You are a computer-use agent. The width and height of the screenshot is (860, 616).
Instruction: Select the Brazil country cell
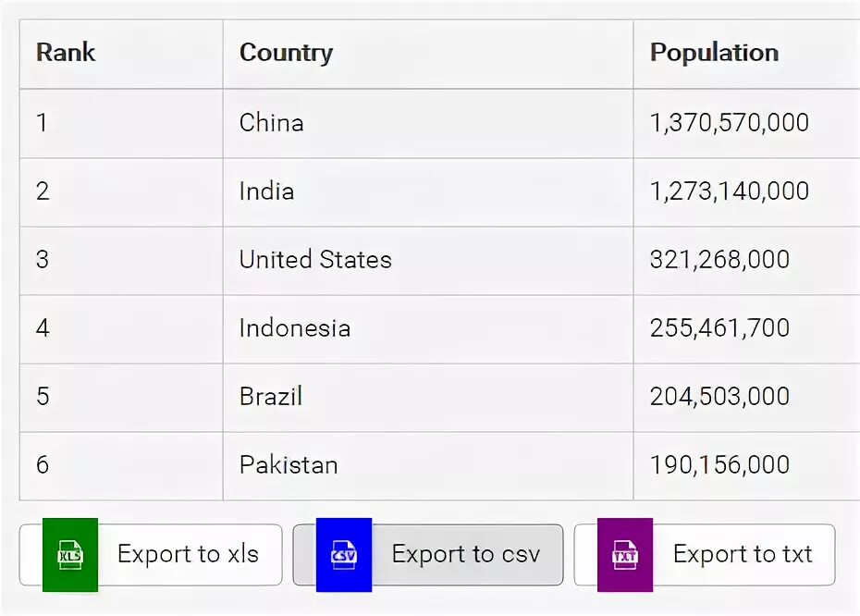pyautogui.click(x=271, y=396)
